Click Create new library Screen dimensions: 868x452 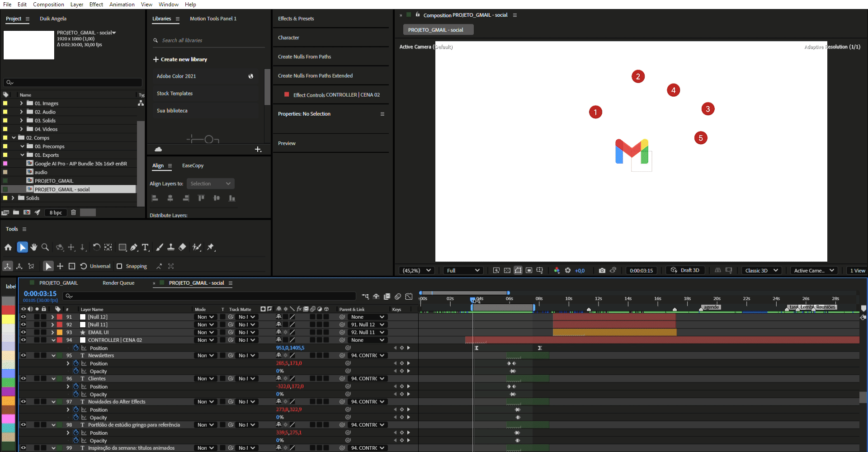pos(180,59)
